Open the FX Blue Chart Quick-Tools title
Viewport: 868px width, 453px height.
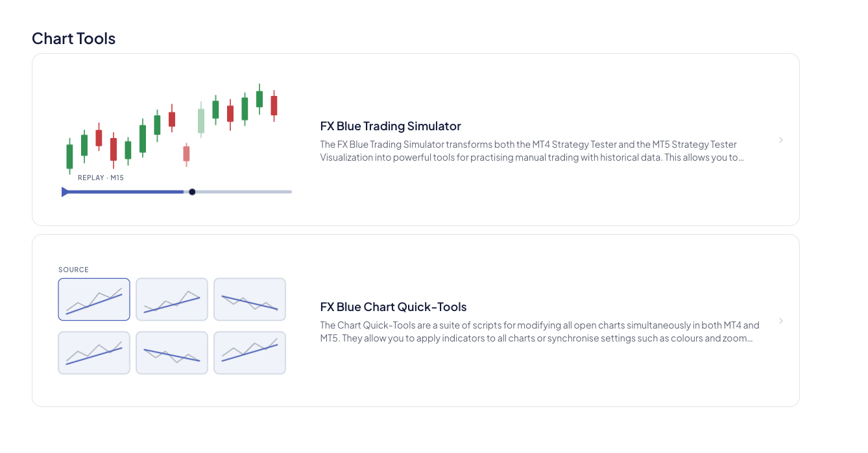click(x=393, y=307)
